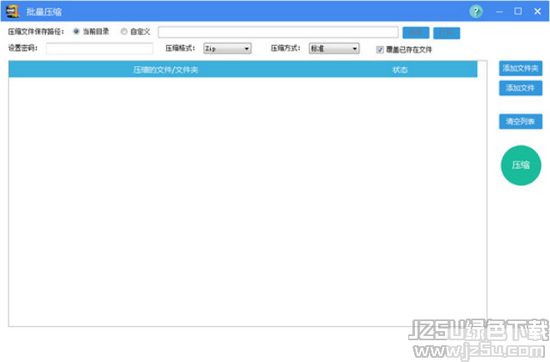Close the 批量压缩 window
The height and width of the screenshot is (362, 550).
click(x=537, y=12)
